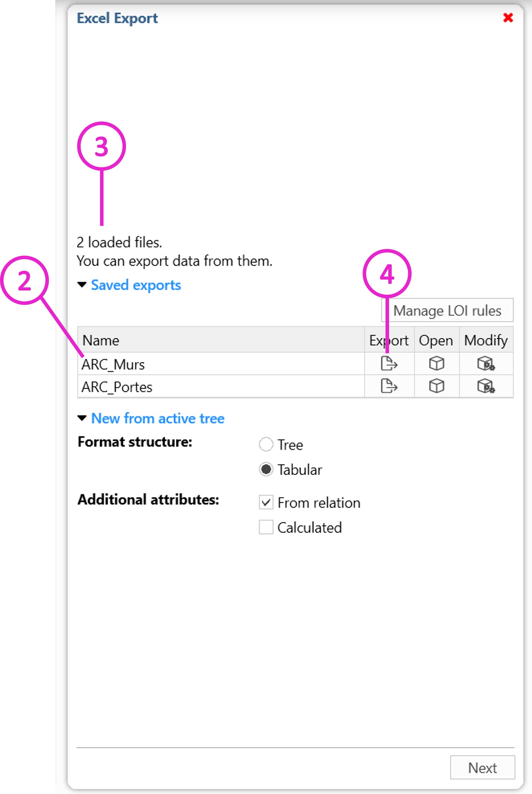Collapse the Saved exports section arrow
This screenshot has width=532, height=794.
[x=82, y=285]
